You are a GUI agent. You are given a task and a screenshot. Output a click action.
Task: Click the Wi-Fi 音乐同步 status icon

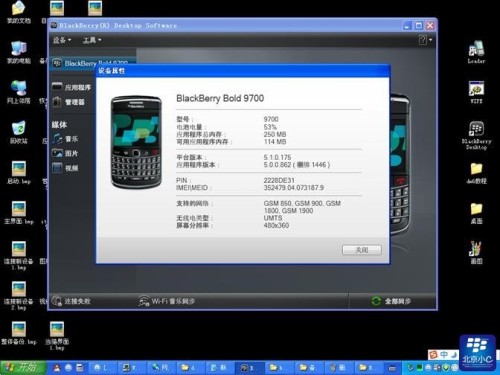(x=144, y=301)
